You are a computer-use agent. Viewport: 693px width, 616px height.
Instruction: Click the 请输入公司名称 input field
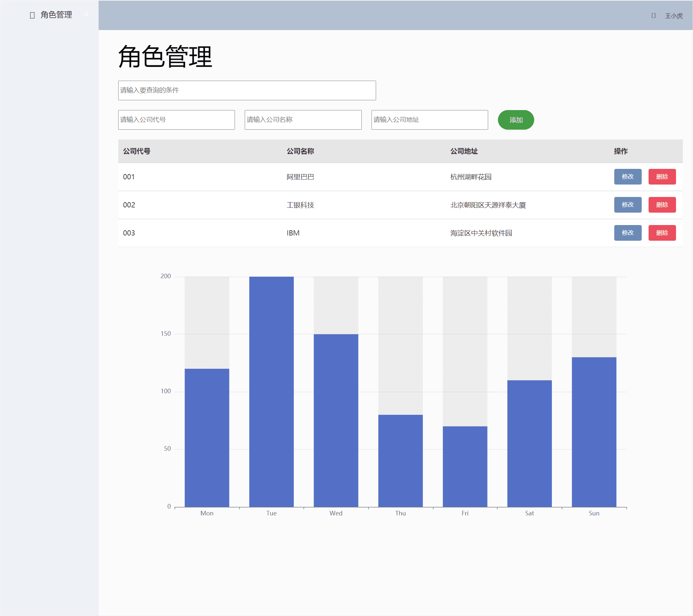coord(303,120)
